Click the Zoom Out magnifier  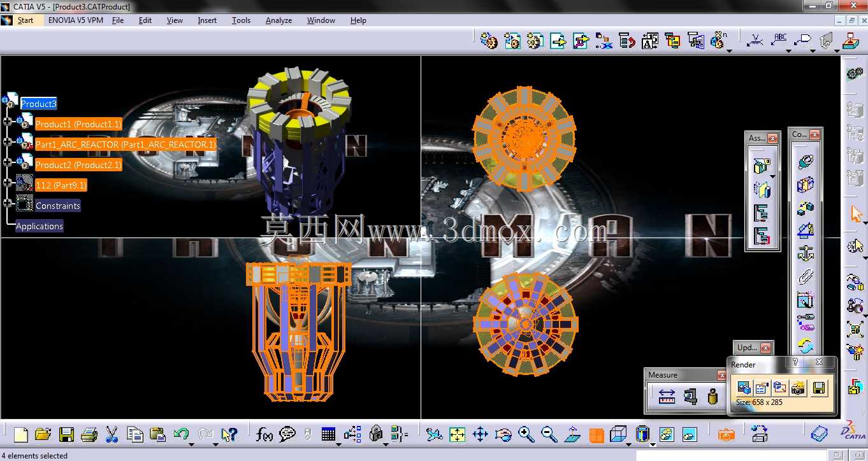coord(549,435)
